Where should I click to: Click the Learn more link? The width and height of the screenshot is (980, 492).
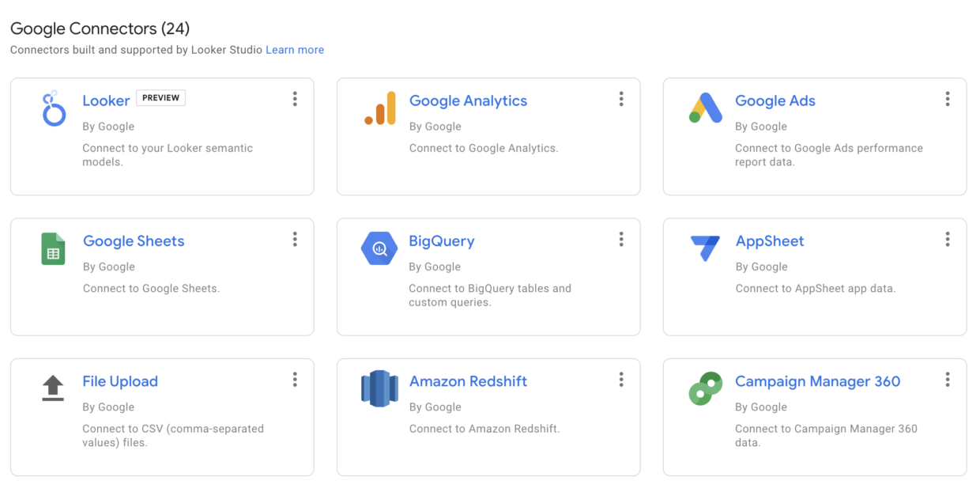point(295,49)
